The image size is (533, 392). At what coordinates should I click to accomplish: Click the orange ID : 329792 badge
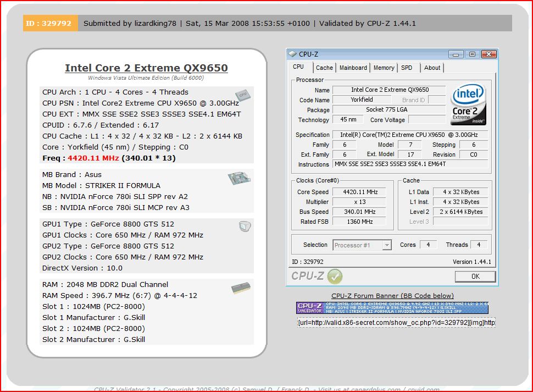pos(51,23)
